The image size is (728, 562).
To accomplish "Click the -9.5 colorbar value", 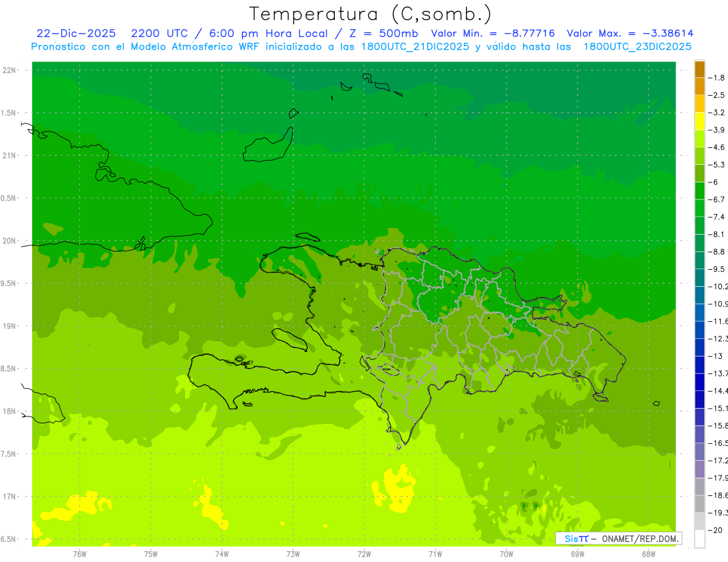I will point(718,269).
